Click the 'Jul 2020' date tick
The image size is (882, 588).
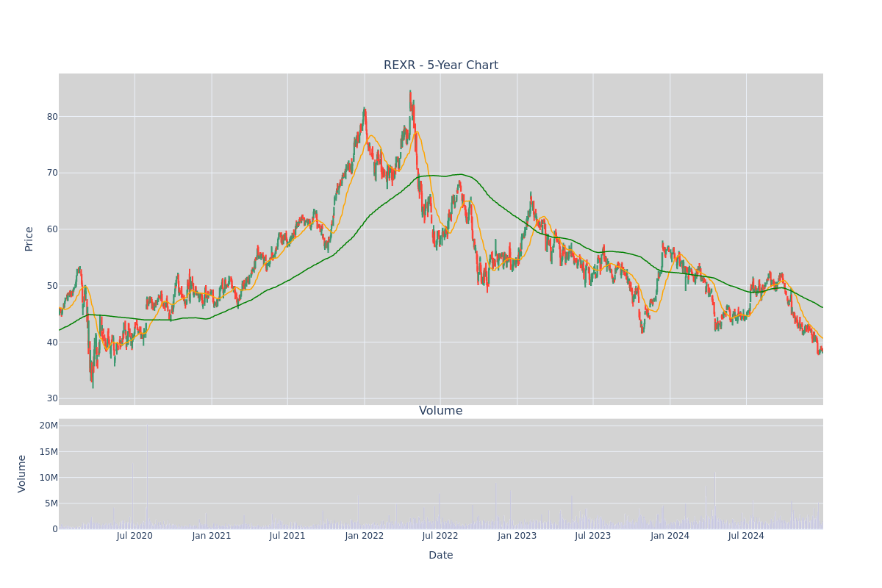pyautogui.click(x=135, y=536)
